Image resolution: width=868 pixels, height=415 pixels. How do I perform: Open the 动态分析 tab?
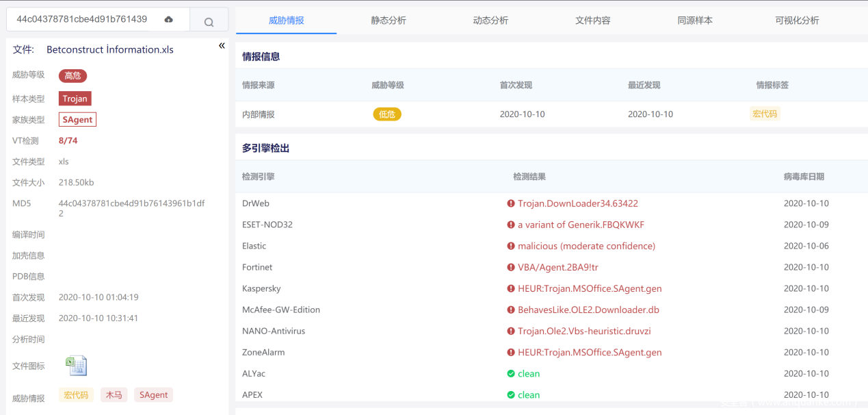[x=490, y=21]
